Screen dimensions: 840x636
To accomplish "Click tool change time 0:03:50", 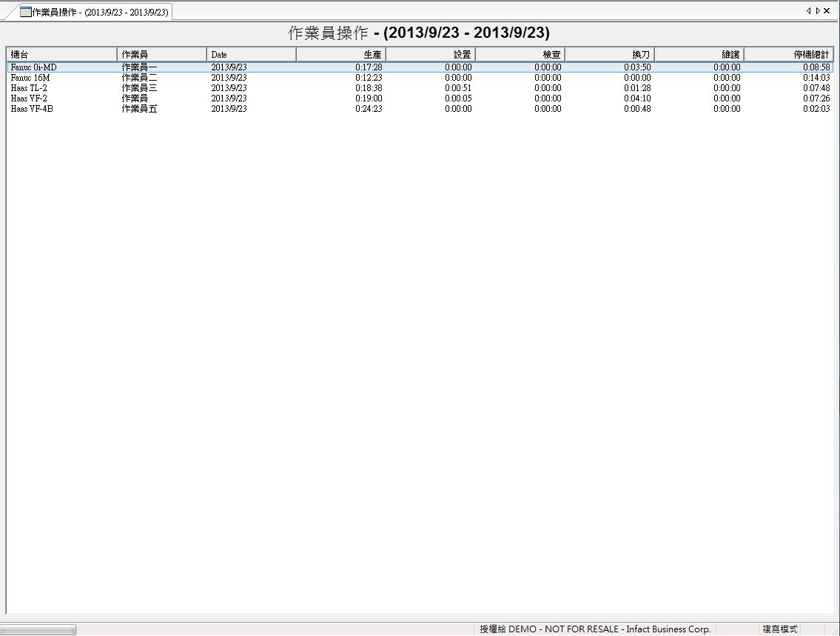I will tap(637, 67).
